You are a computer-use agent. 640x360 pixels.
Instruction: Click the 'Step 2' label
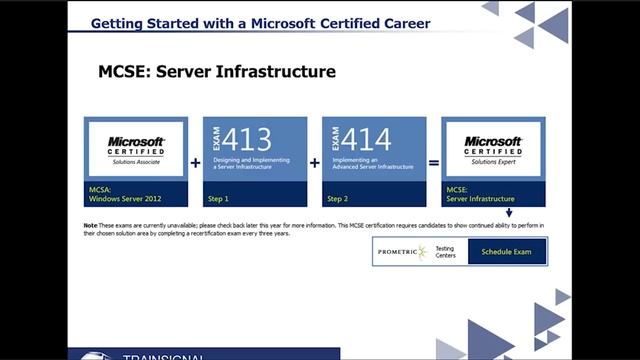[338, 199]
